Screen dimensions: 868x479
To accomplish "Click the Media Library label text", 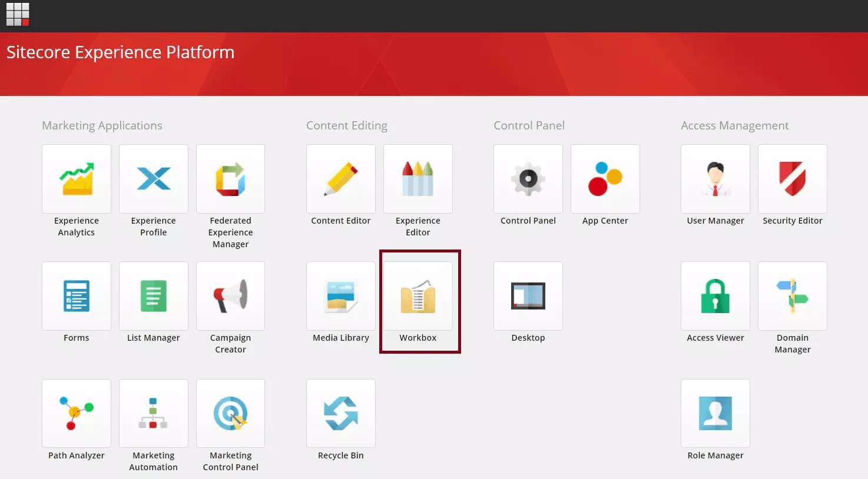I will pos(341,338).
